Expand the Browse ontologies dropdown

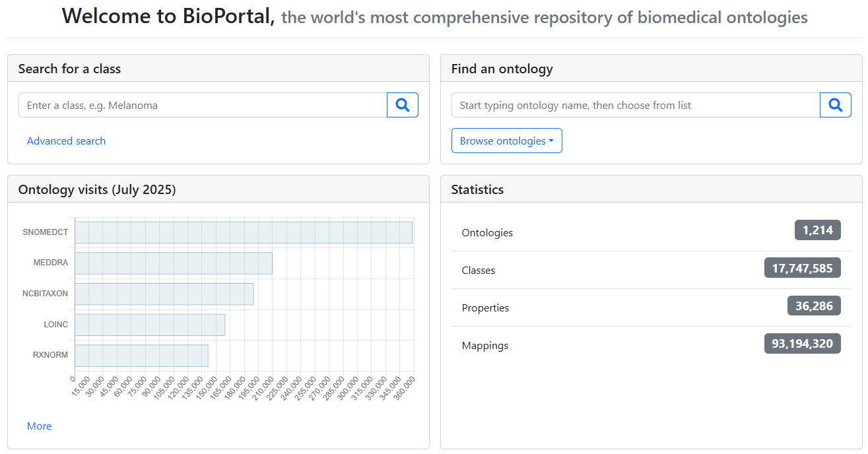point(506,141)
